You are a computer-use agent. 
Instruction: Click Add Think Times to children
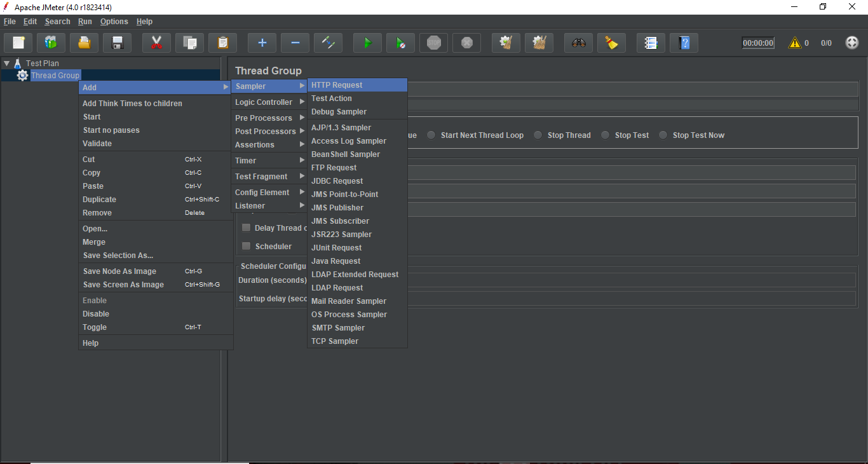[132, 104]
